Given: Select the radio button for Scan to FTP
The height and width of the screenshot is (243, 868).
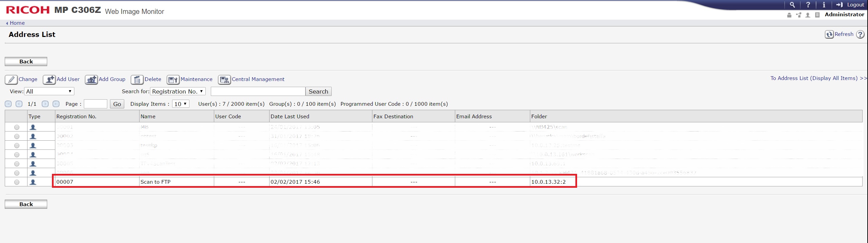Looking at the screenshot, I should coord(17,182).
